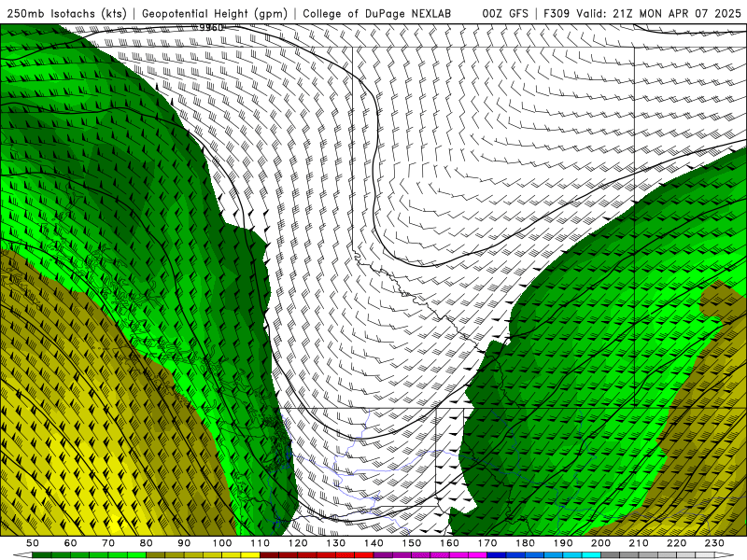Click the '190' color bar label
This screenshot has width=747, height=560.
click(563, 543)
